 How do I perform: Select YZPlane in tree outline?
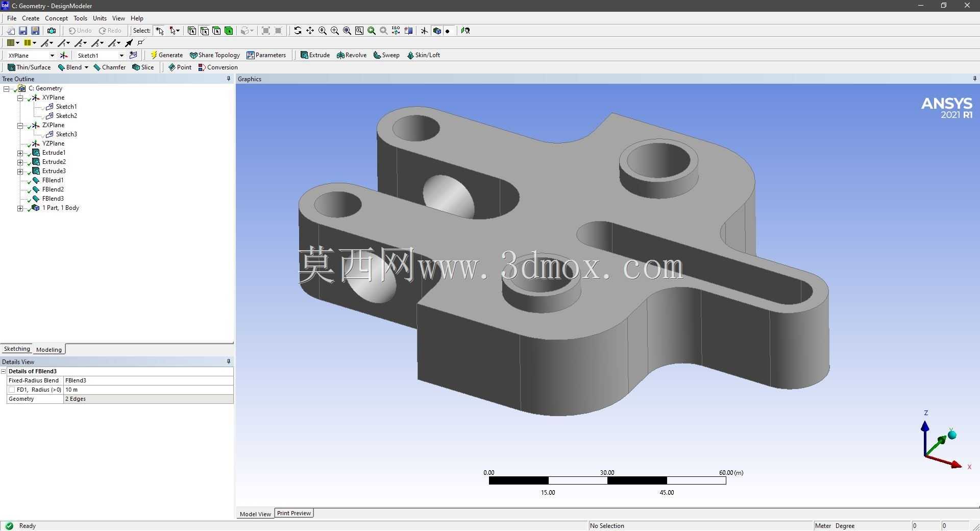coord(53,143)
